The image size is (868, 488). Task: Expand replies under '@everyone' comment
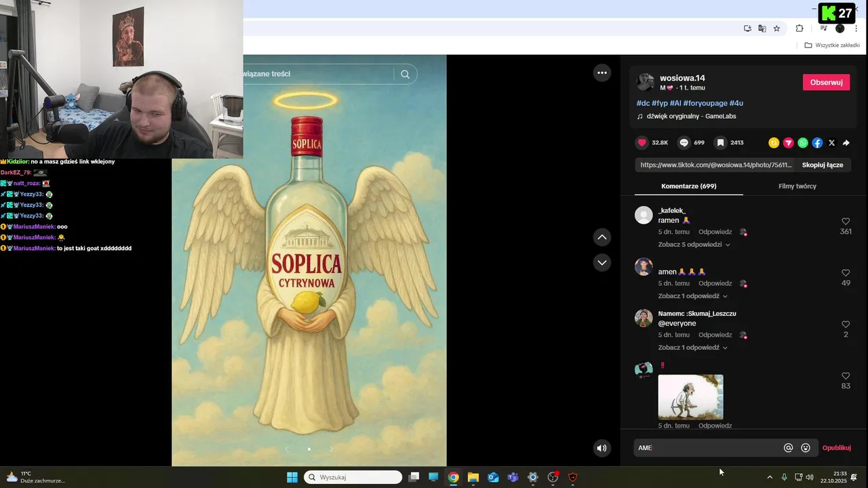(x=692, y=348)
